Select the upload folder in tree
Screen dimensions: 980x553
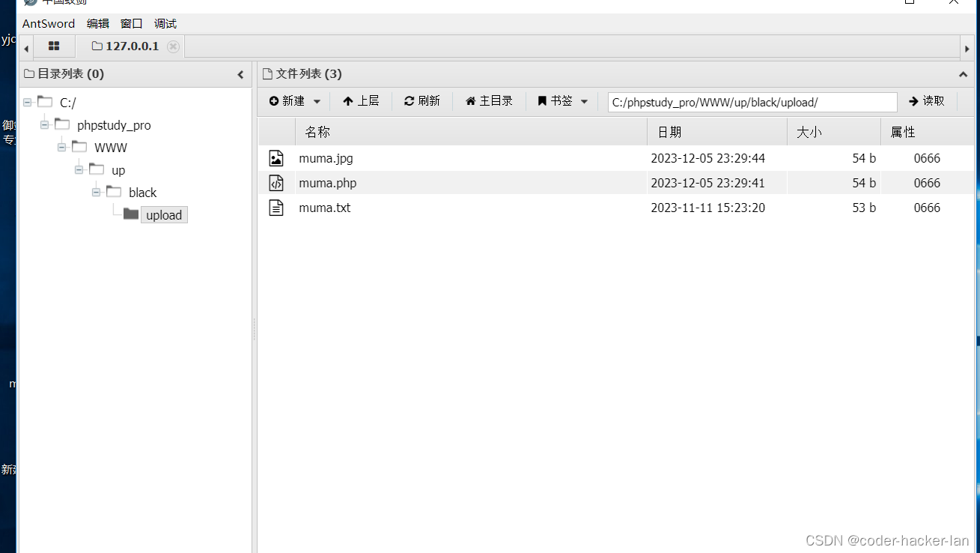[x=164, y=215]
